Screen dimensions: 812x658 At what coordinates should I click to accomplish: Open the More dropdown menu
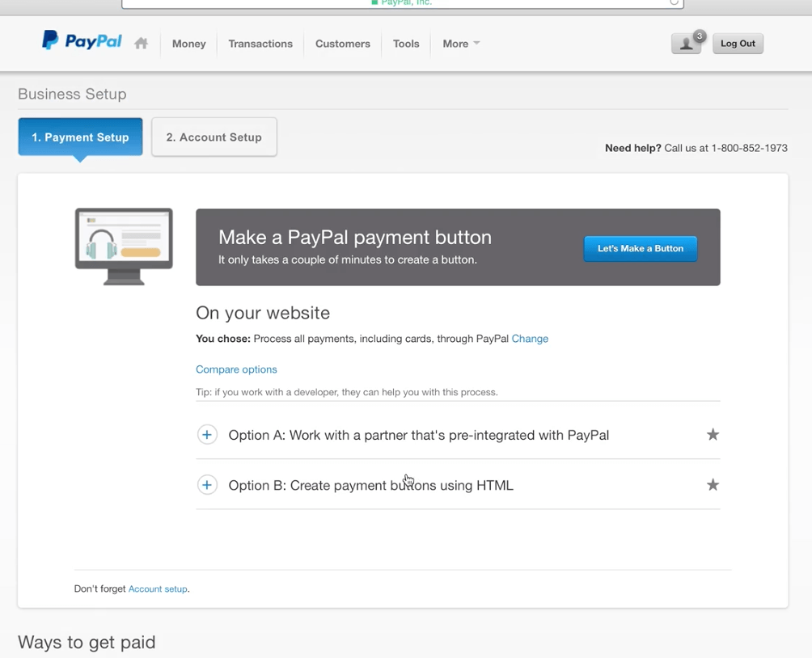point(461,44)
